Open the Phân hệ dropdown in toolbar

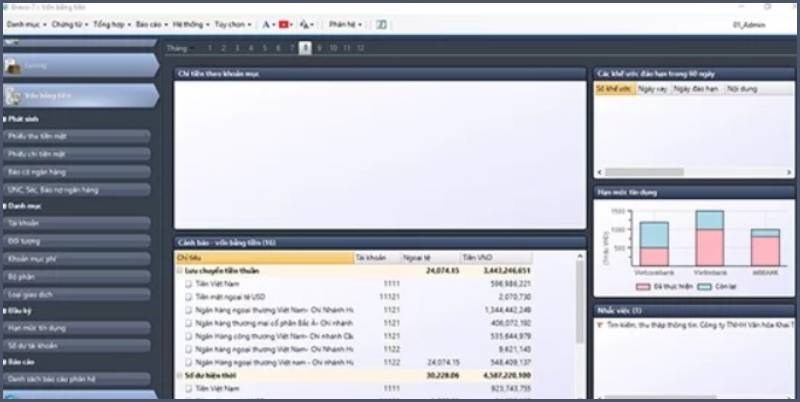345,24
